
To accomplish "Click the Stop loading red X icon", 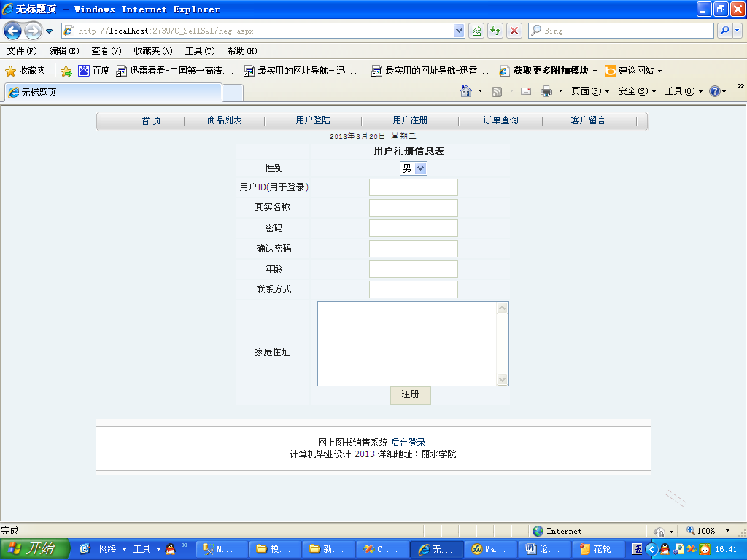I will coord(514,31).
